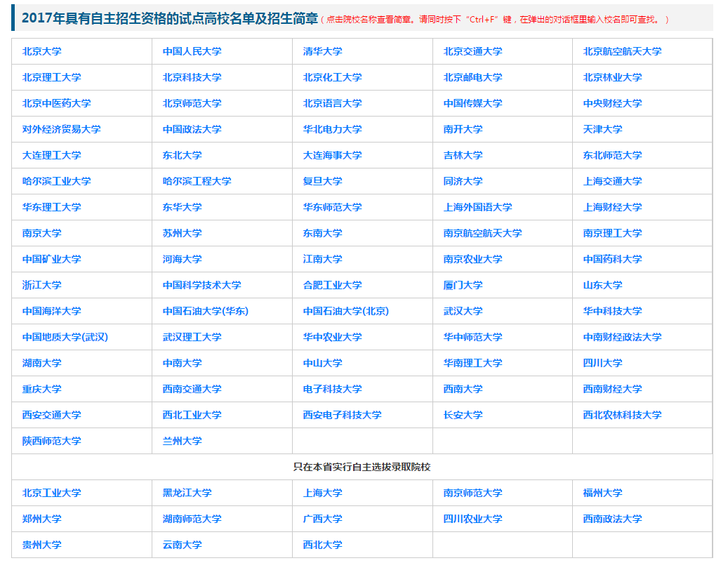Viewport: 728px width, 563px height.
Task: Open 华东理工大学 link
Action: pyautogui.click(x=51, y=208)
